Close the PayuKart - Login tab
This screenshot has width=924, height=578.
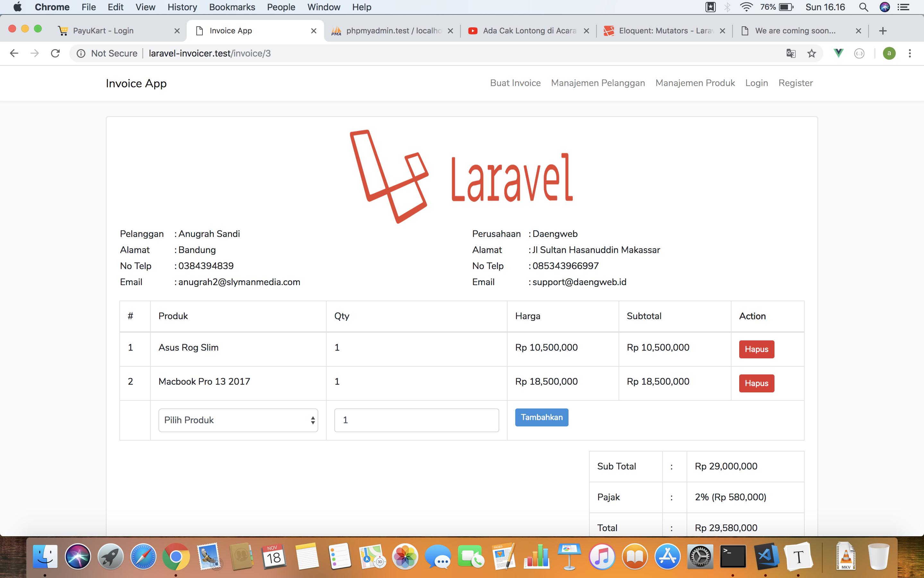coord(177,31)
